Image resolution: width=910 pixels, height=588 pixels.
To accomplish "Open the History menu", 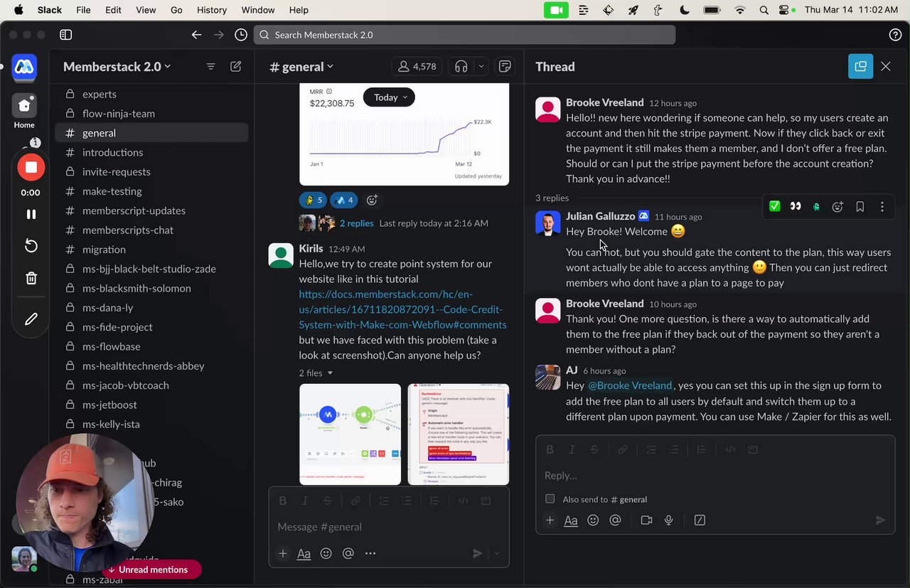I will (x=212, y=10).
